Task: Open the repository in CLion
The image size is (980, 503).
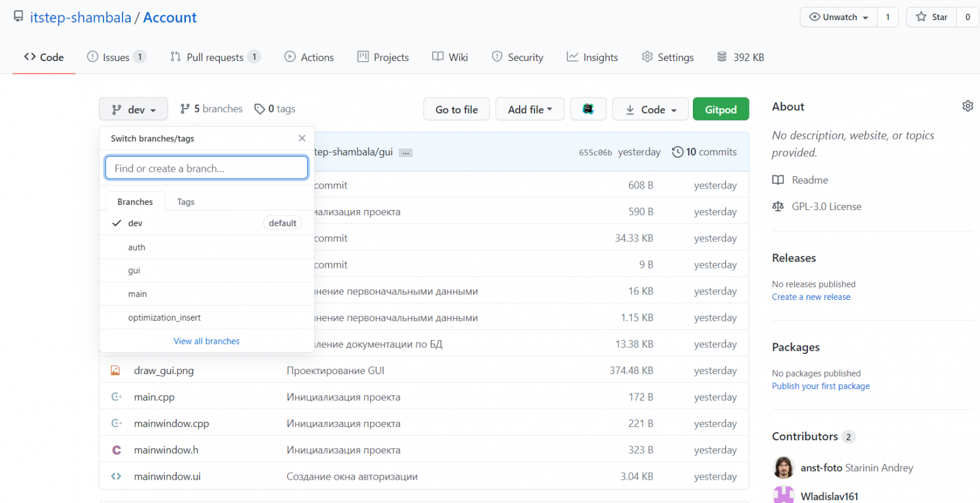Action: [x=588, y=109]
